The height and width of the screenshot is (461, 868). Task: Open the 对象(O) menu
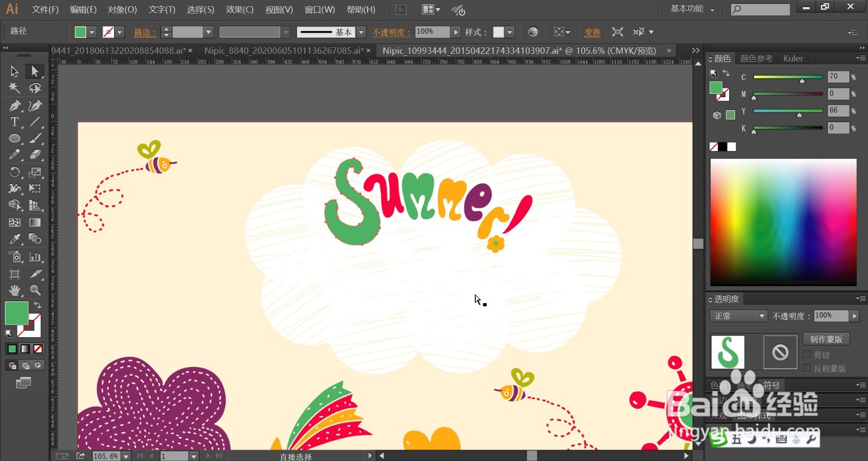coord(122,10)
